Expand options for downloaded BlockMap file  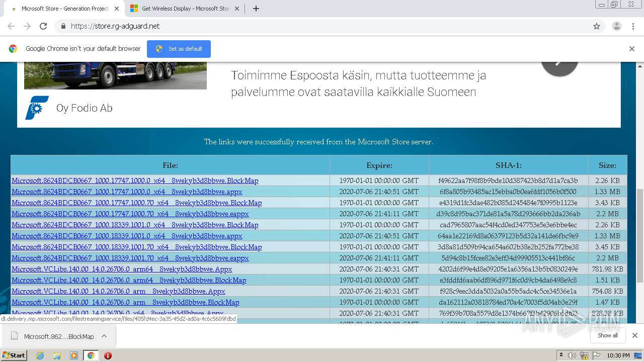(104, 336)
